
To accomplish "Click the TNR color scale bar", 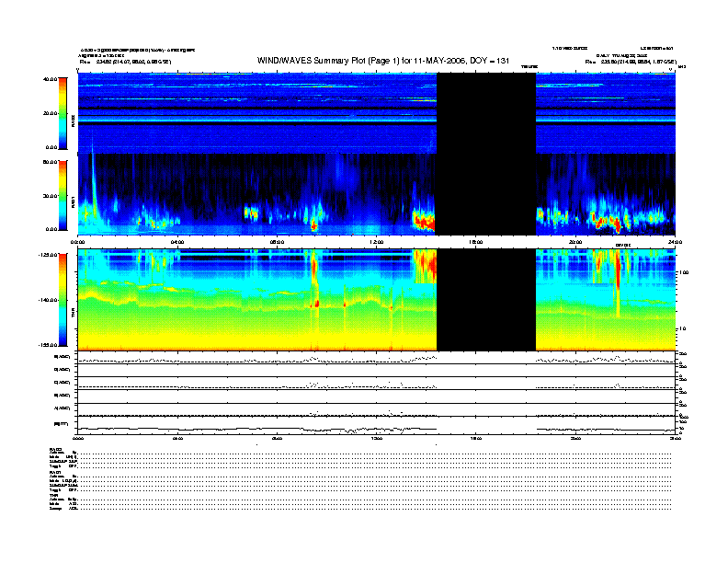I will pos(63,300).
